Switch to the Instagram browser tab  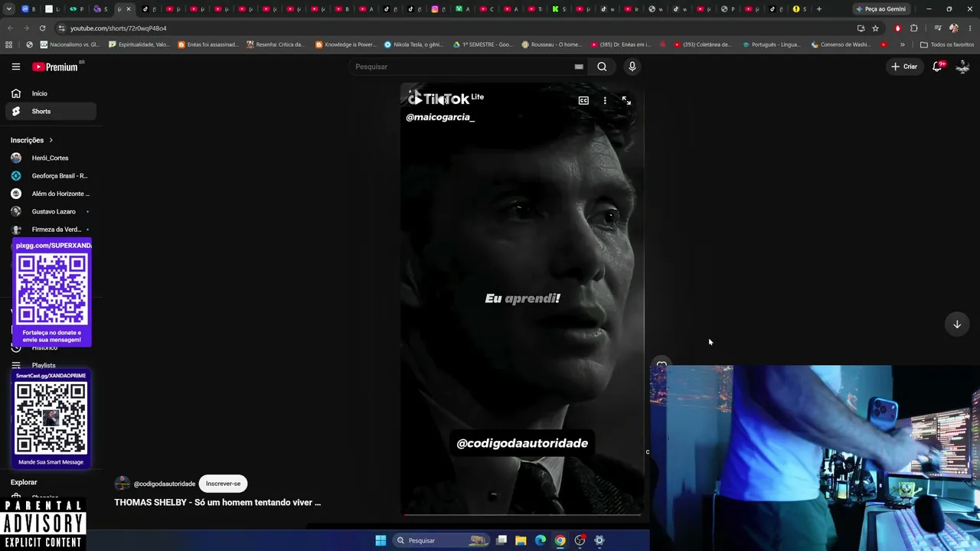point(437,9)
